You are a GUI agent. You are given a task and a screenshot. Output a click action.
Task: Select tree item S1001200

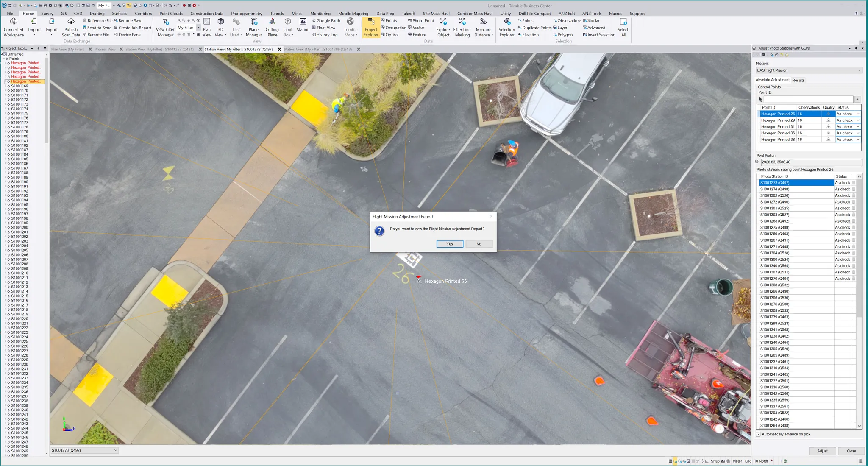tap(19, 227)
